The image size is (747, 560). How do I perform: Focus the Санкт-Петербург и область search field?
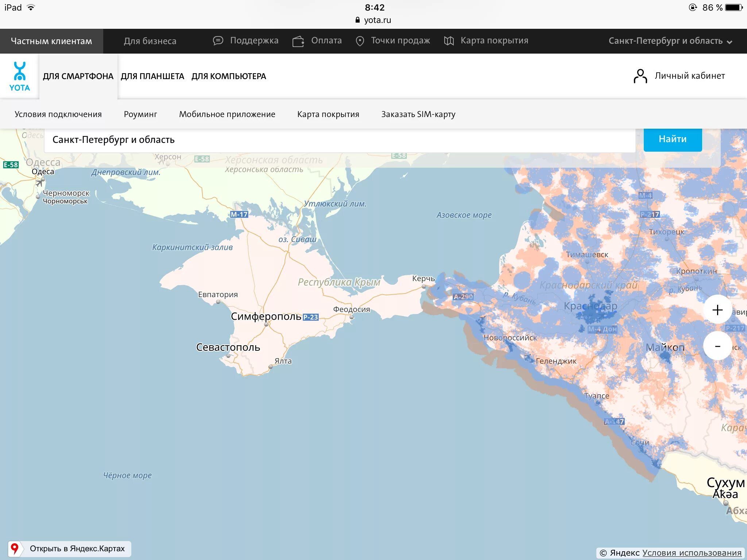pyautogui.click(x=340, y=140)
